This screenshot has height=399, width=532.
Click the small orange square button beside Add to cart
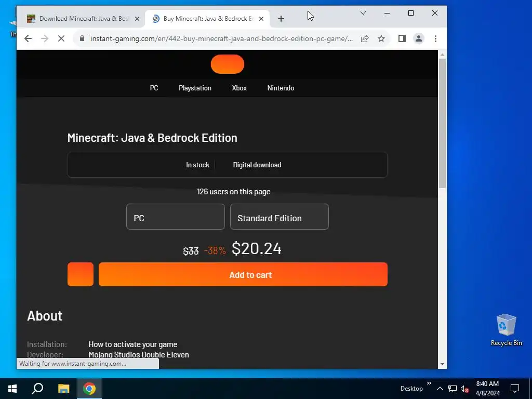pyautogui.click(x=81, y=274)
